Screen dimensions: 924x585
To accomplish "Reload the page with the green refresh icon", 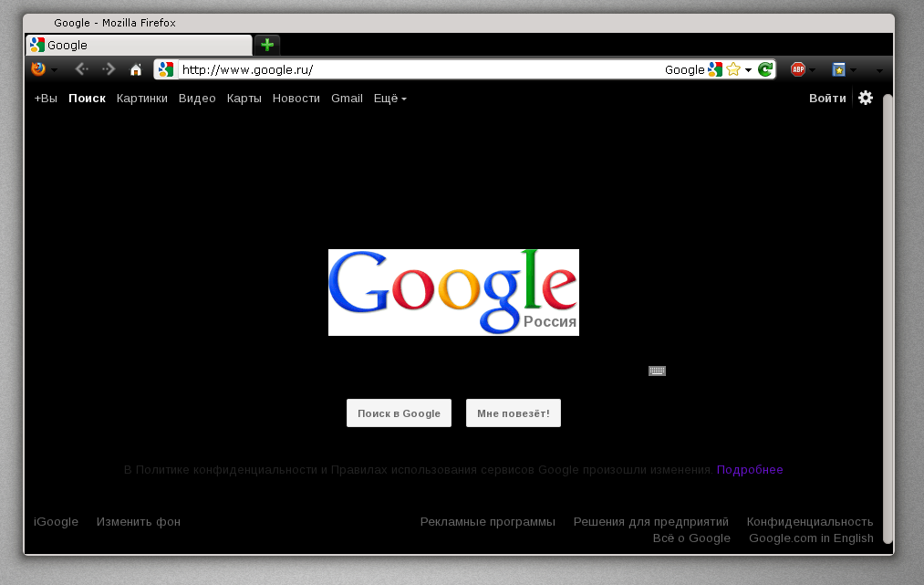I will tap(765, 69).
